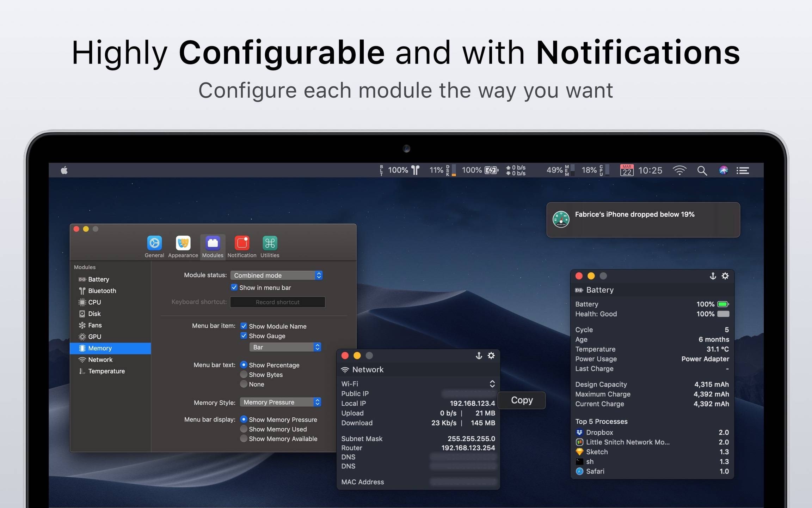The width and height of the screenshot is (812, 508).
Task: Click the iPhone battery notification banner
Action: pyautogui.click(x=643, y=220)
